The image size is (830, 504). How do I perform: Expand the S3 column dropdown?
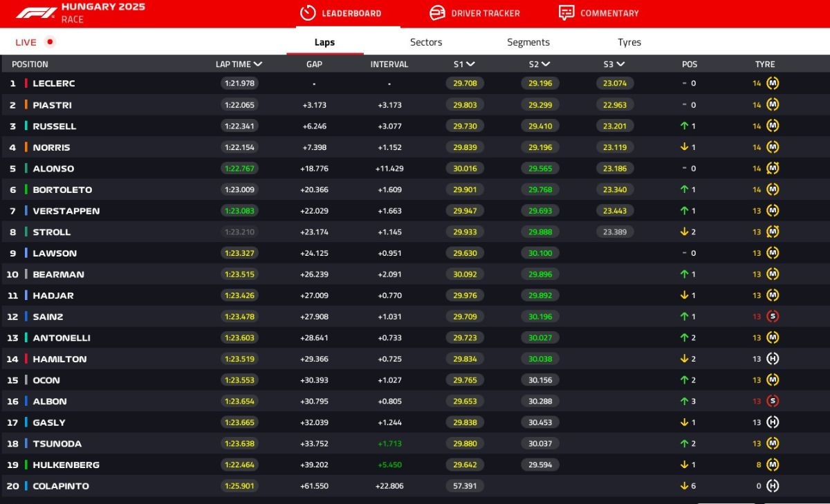pyautogui.click(x=620, y=64)
